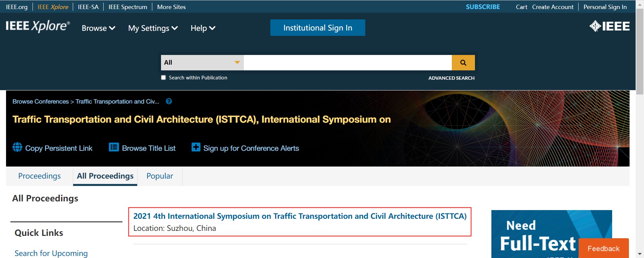Open the IEEE Spectrum link
644x258 pixels.
(x=128, y=7)
